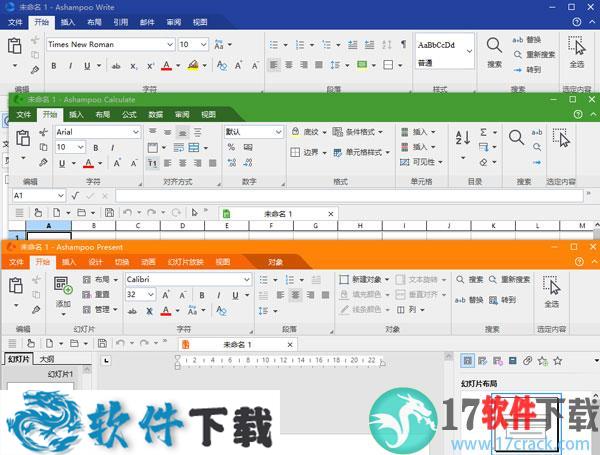The height and width of the screenshot is (455, 600).
Task: Select column header C in Calculate
Action: pos(138,226)
